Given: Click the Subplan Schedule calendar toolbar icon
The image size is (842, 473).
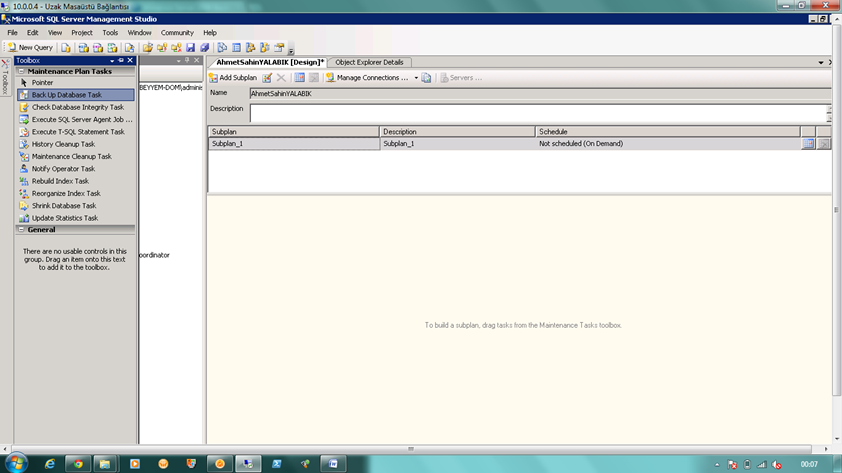Looking at the screenshot, I should pos(300,78).
